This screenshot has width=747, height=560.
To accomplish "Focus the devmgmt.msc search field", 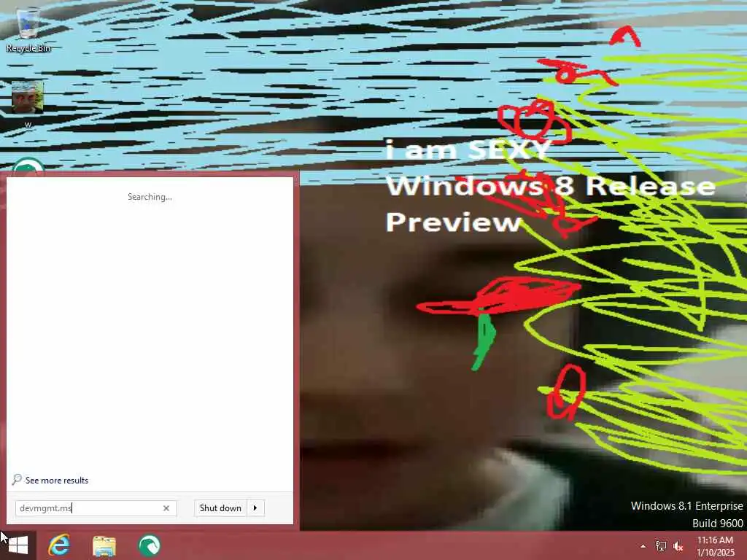I will (96, 508).
